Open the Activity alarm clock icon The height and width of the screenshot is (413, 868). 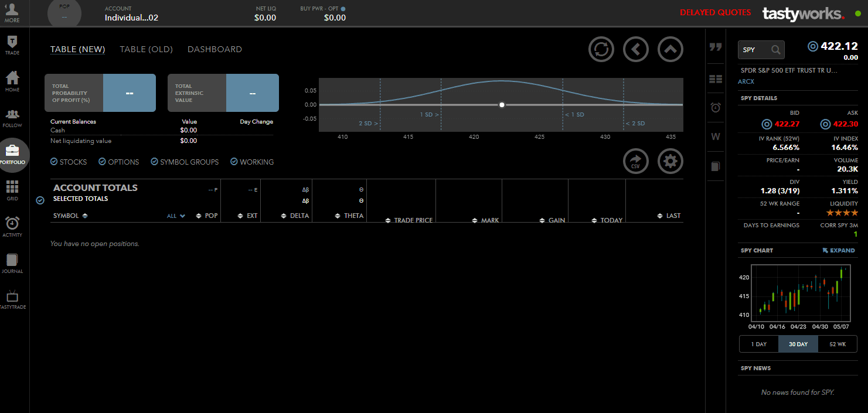(x=12, y=226)
